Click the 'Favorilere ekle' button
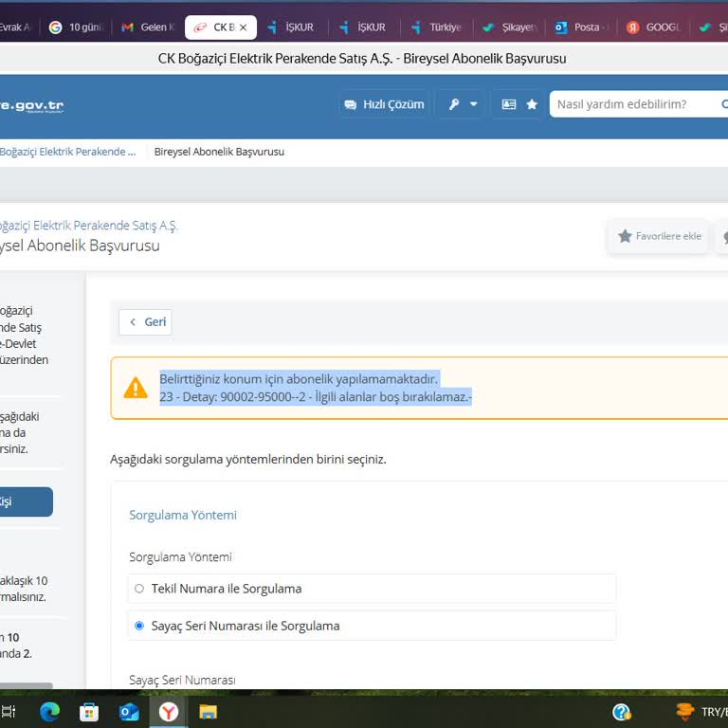This screenshot has width=728, height=728. (x=659, y=236)
